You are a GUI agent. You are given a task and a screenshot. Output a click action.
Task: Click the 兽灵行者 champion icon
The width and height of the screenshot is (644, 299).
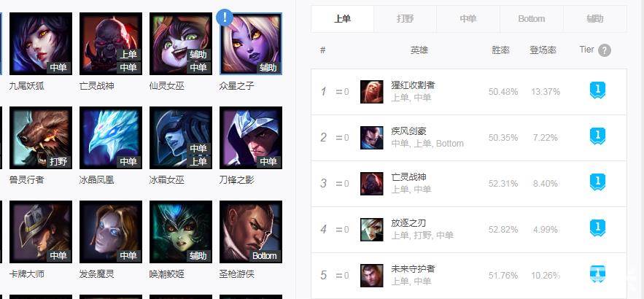click(x=41, y=138)
